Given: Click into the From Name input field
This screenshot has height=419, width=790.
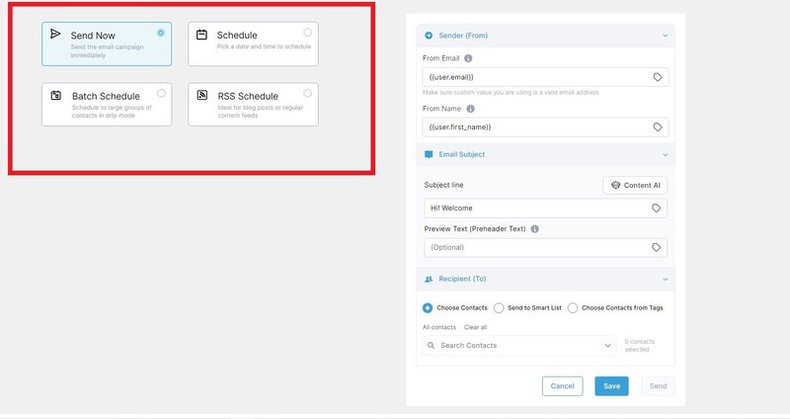Looking at the screenshot, I should [546, 127].
